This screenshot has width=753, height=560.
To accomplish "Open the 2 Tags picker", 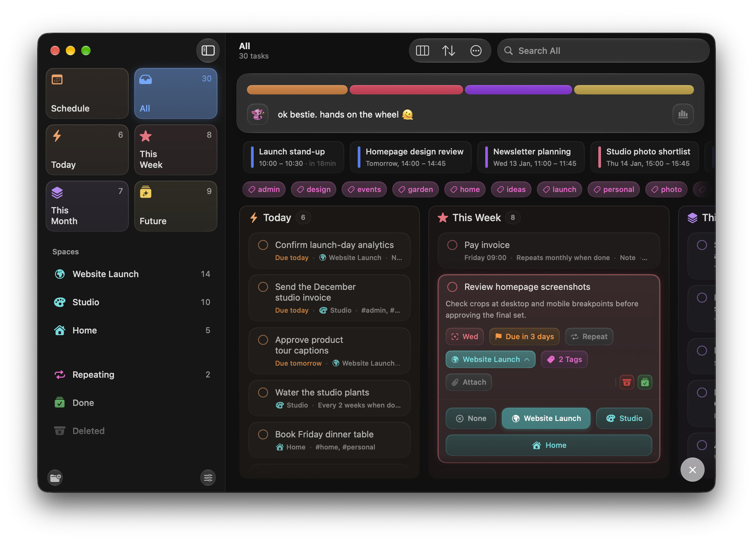I will click(x=564, y=359).
